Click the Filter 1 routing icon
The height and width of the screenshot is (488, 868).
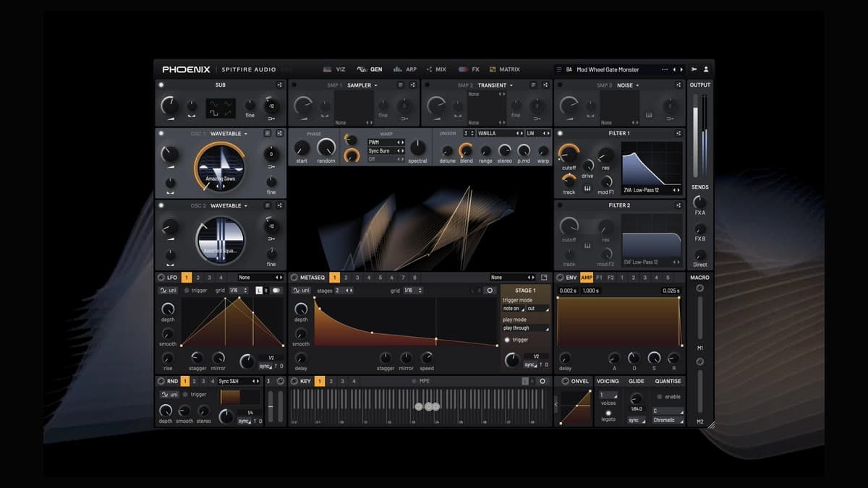coord(678,133)
